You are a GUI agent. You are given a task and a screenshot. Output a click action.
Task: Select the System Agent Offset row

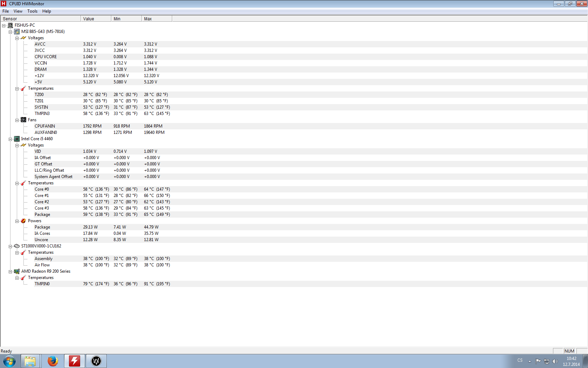pyautogui.click(x=311, y=177)
